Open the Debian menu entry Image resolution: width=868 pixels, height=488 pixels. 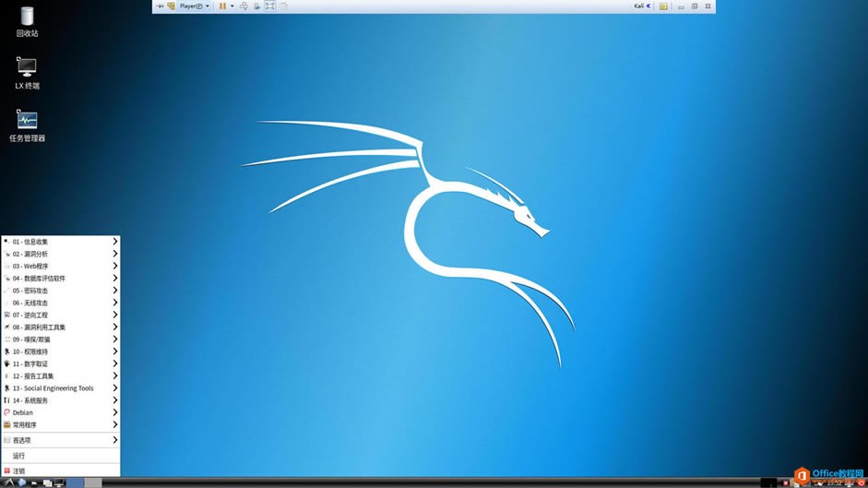point(60,412)
